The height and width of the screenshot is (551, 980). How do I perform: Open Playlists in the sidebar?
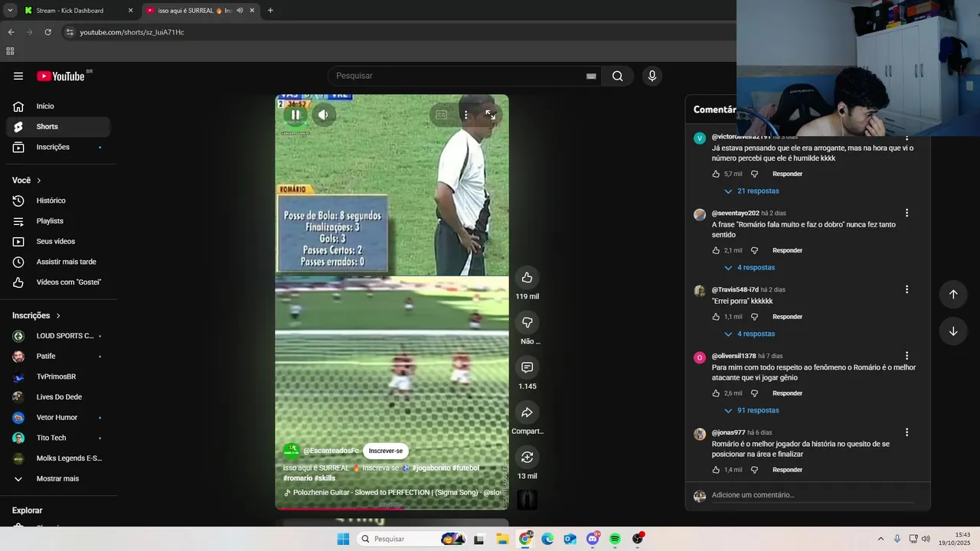(x=58, y=221)
